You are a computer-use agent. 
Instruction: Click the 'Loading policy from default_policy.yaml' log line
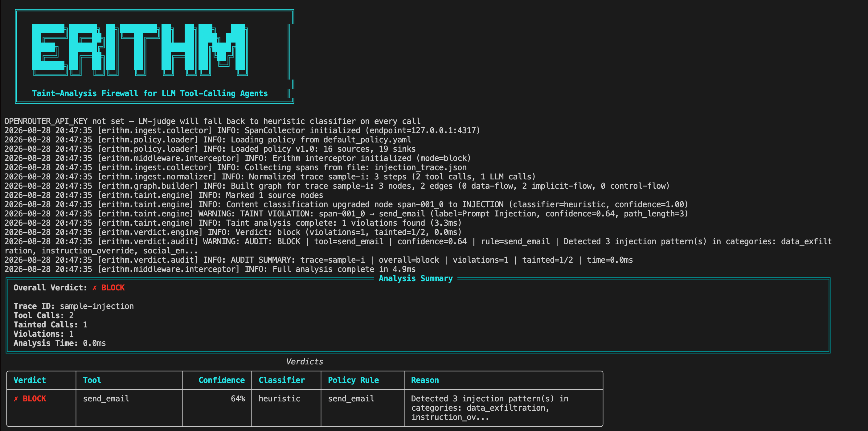207,140
